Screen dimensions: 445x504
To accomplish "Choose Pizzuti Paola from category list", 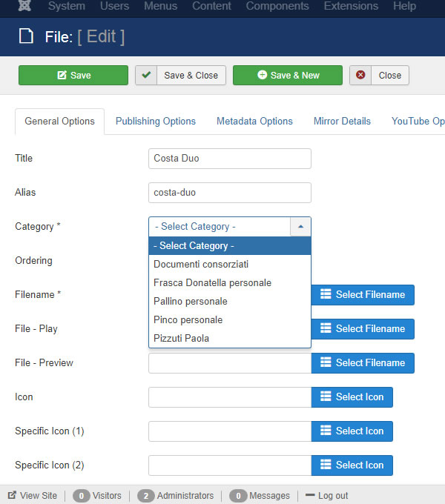I will [x=181, y=338].
